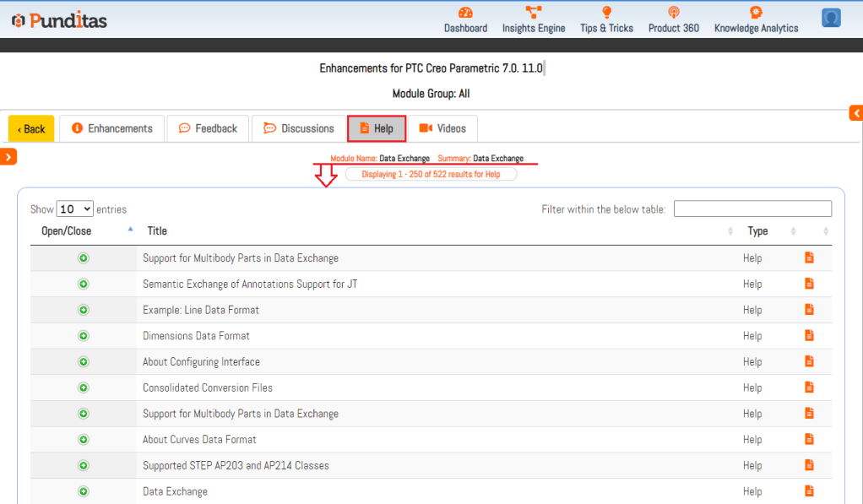This screenshot has width=863, height=504.
Task: Expand row About Configuring Interface
Action: coord(84,361)
